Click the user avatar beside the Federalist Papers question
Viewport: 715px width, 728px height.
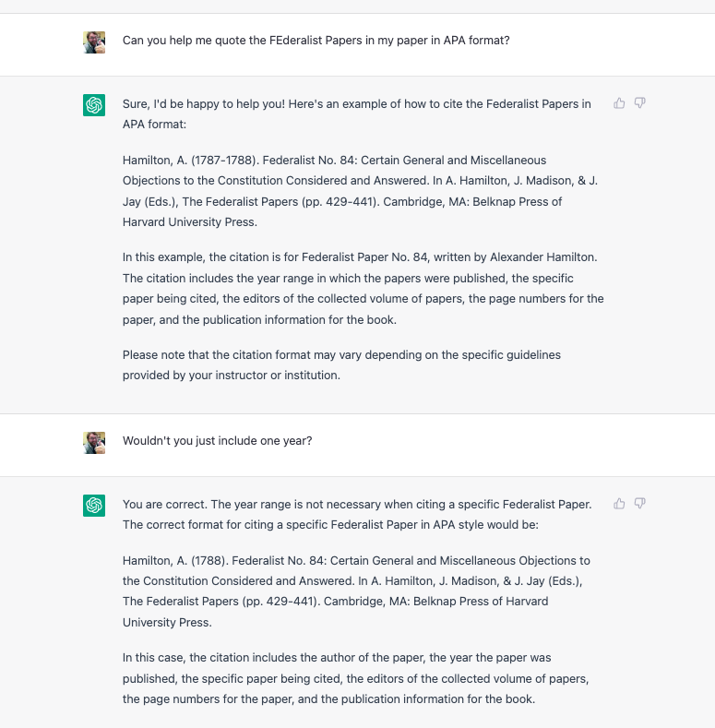tap(94, 42)
